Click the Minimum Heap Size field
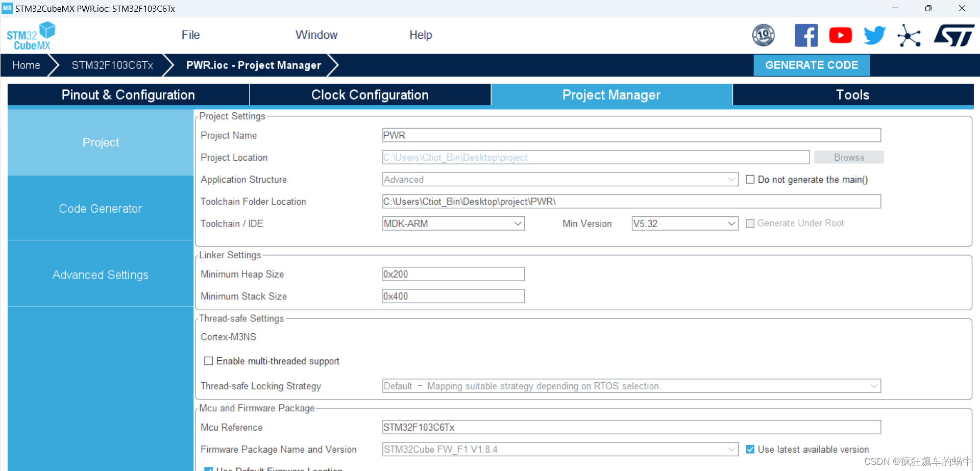Screen dimensions: 980x471 click(453, 274)
